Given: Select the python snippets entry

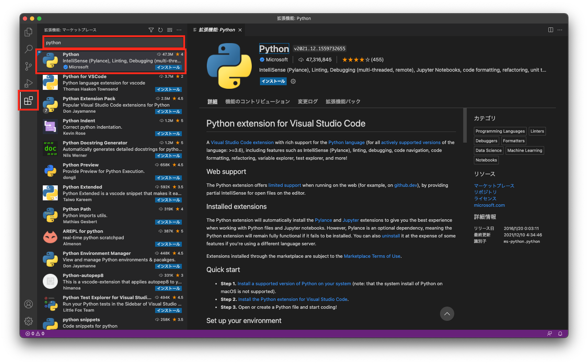Looking at the screenshot, I should (112, 323).
